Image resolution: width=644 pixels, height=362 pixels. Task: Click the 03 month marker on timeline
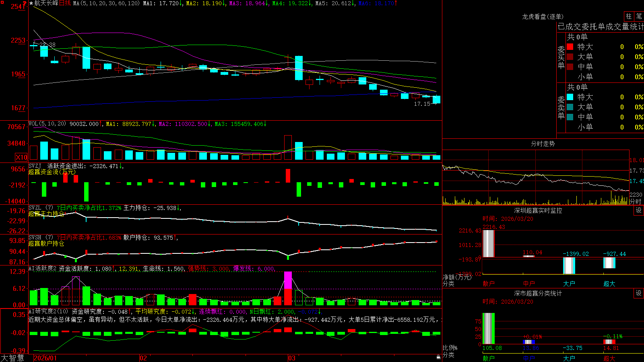(292, 358)
